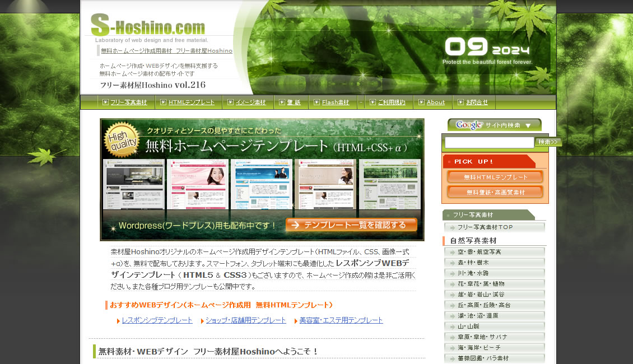Click the Google logo in search header
Screen dimensions: 633x364
click(x=469, y=125)
